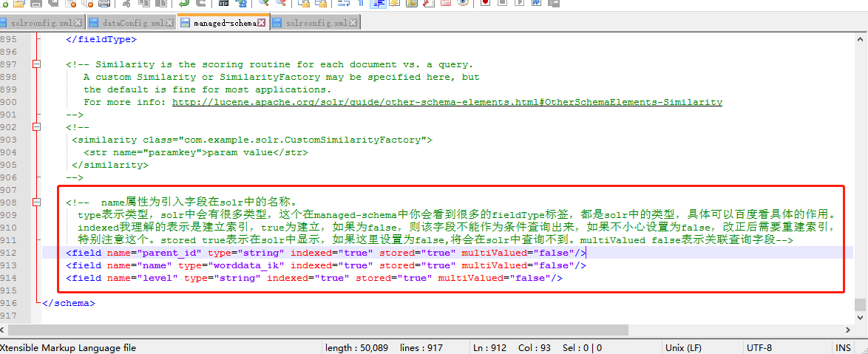Image resolution: width=868 pixels, height=354 pixels.
Task: Toggle the highlighted indent guide toolbar icon
Action: [x=379, y=3]
